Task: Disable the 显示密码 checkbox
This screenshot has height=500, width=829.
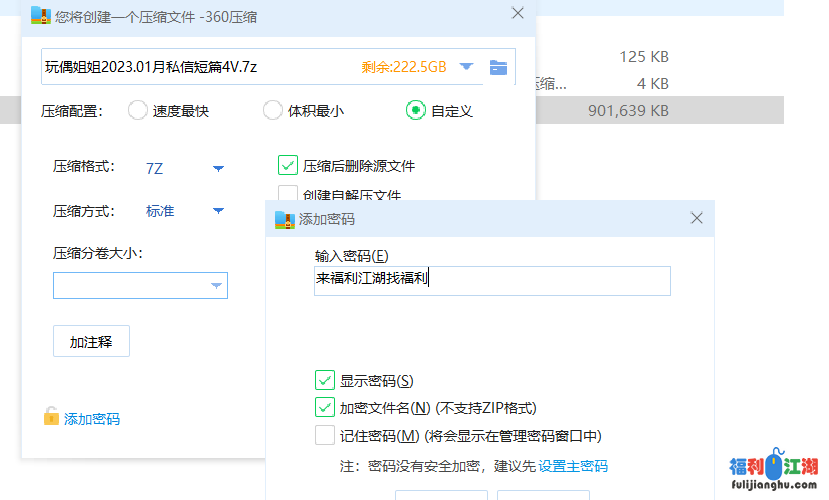Action: coord(325,380)
